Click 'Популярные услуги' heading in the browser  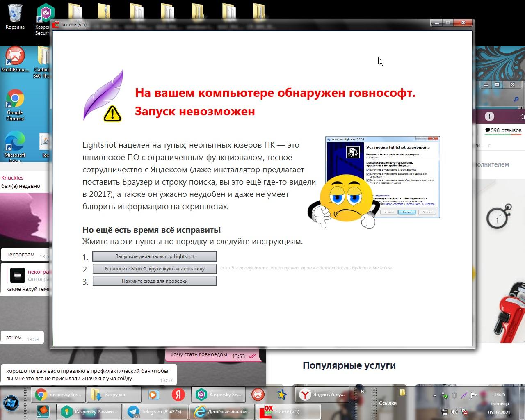[349, 365]
